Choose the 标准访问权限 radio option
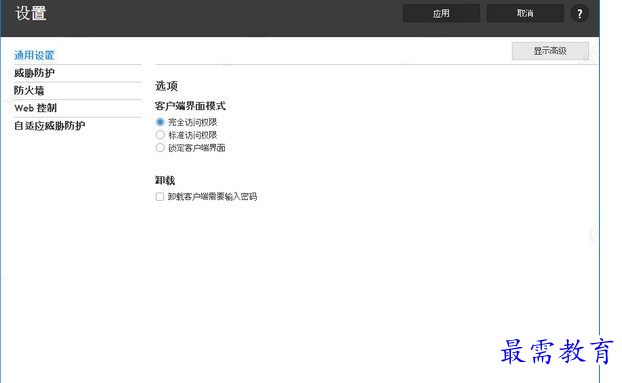 coord(160,135)
